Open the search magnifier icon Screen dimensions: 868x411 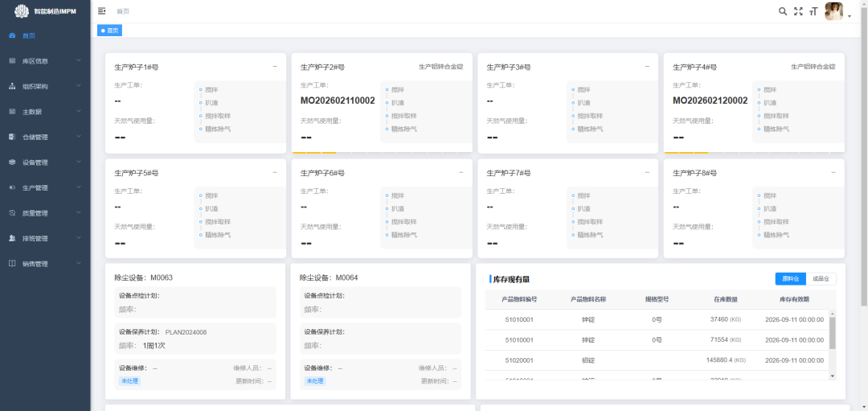[x=783, y=11]
